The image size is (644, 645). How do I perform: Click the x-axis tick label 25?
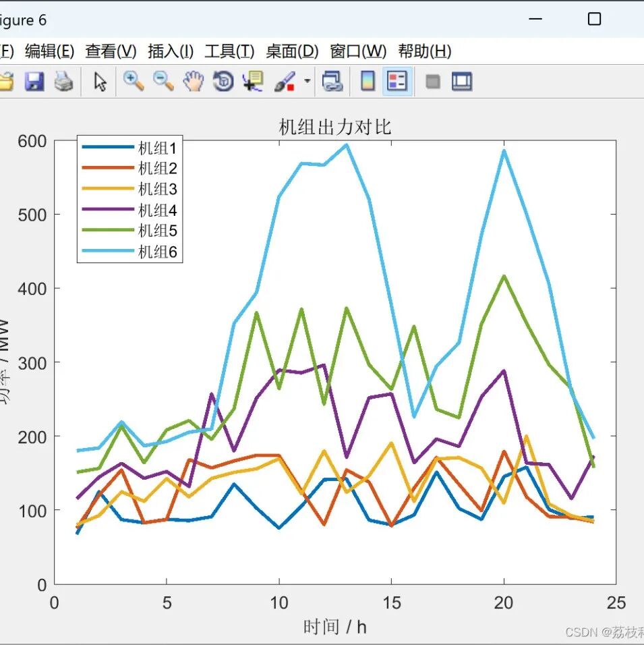pos(616,603)
